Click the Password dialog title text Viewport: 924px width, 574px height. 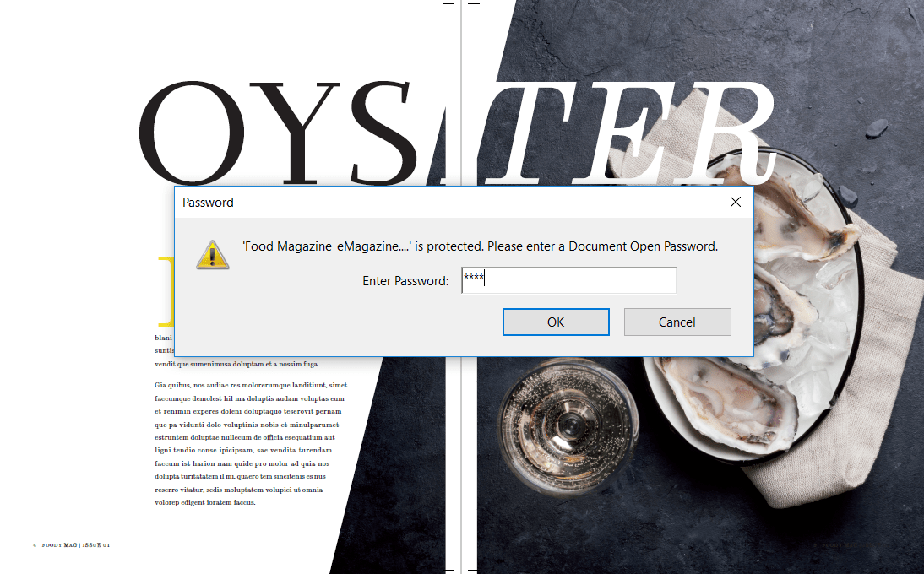(208, 203)
